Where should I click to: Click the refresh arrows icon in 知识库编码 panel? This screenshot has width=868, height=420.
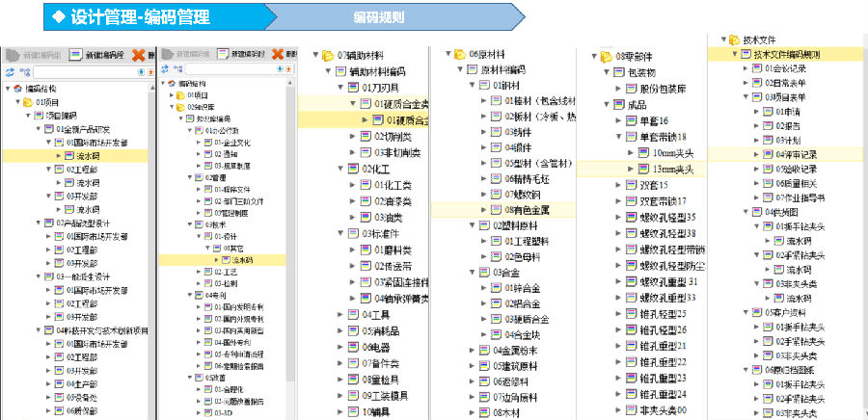click(x=164, y=69)
